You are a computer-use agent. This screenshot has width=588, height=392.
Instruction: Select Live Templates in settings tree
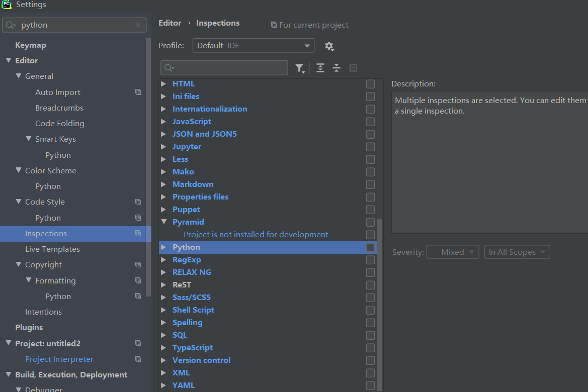click(x=52, y=249)
